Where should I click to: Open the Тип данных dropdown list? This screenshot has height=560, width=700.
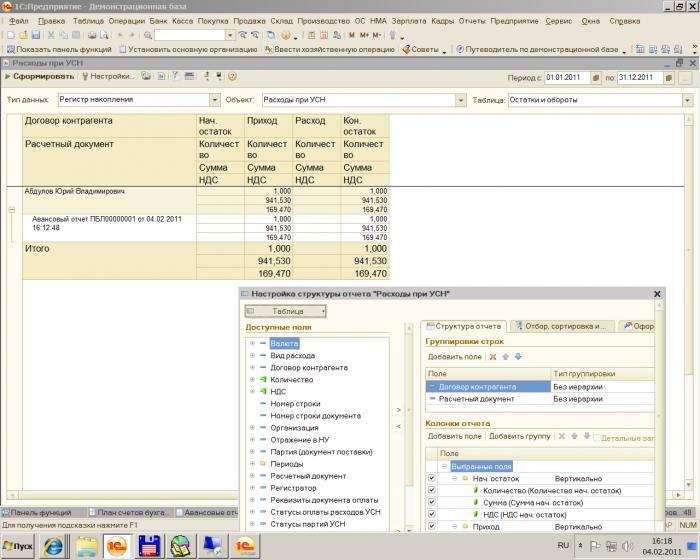tap(215, 100)
